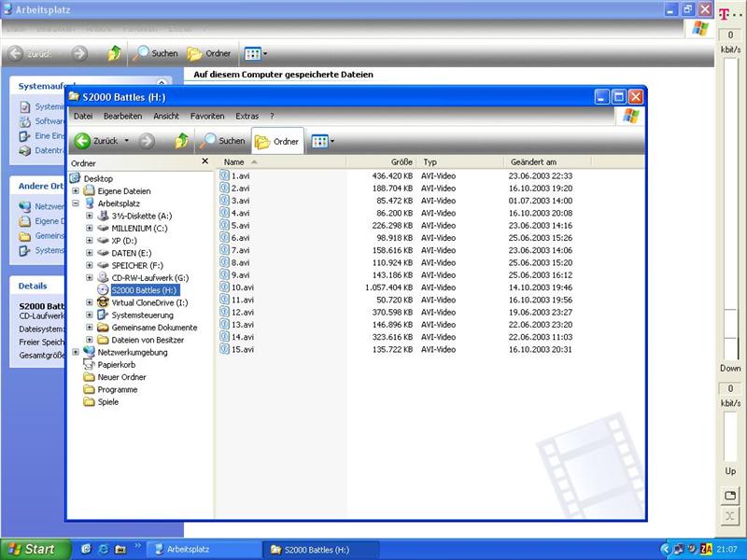The image size is (747, 560).
Task: Toggle the Ordner folder pane button
Action: 277,141
